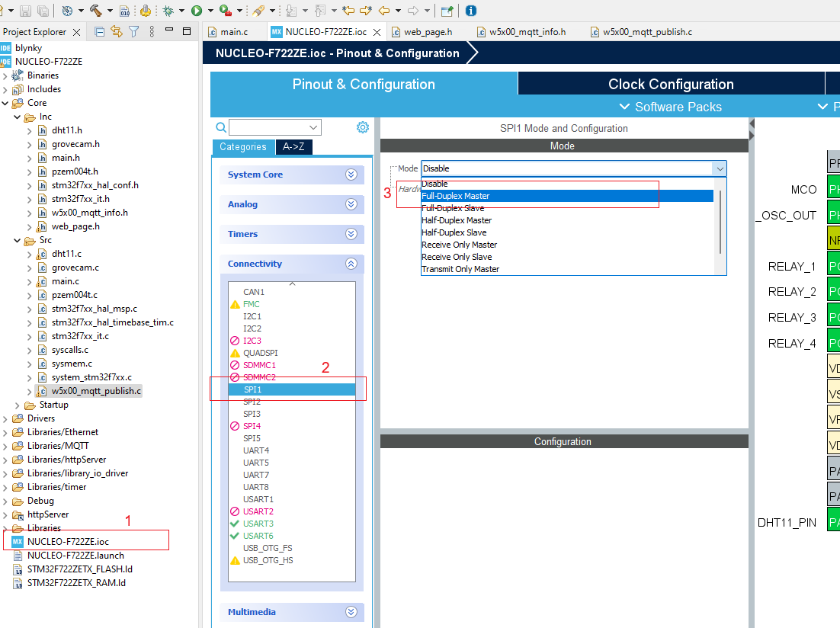Choose Receive Only Slave option
This screenshot has width=840, height=628.
(x=567, y=257)
